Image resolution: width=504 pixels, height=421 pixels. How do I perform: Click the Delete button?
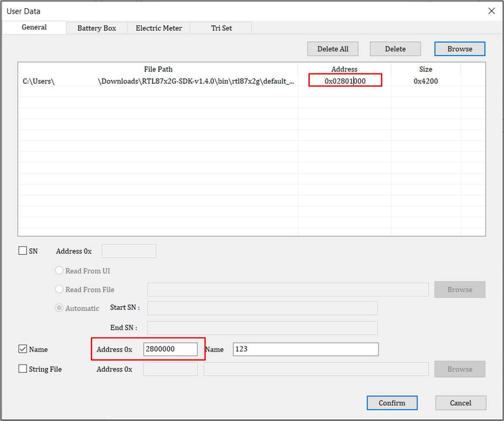(x=395, y=49)
